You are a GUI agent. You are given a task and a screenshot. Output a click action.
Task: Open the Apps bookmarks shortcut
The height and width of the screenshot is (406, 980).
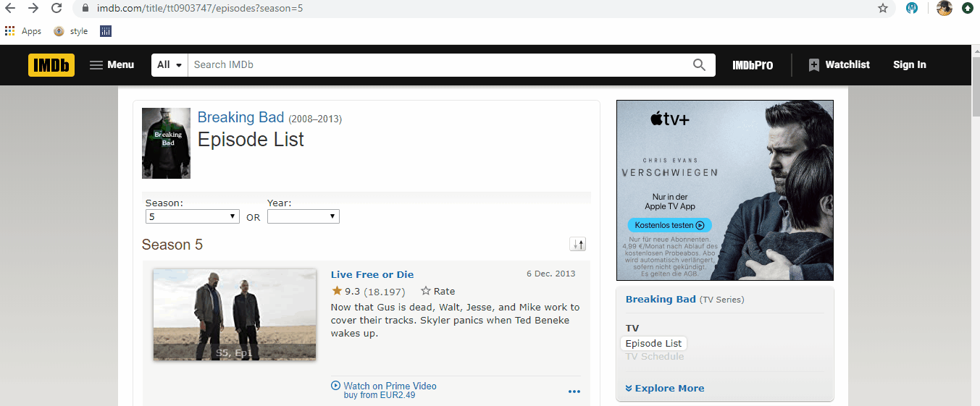pos(23,31)
